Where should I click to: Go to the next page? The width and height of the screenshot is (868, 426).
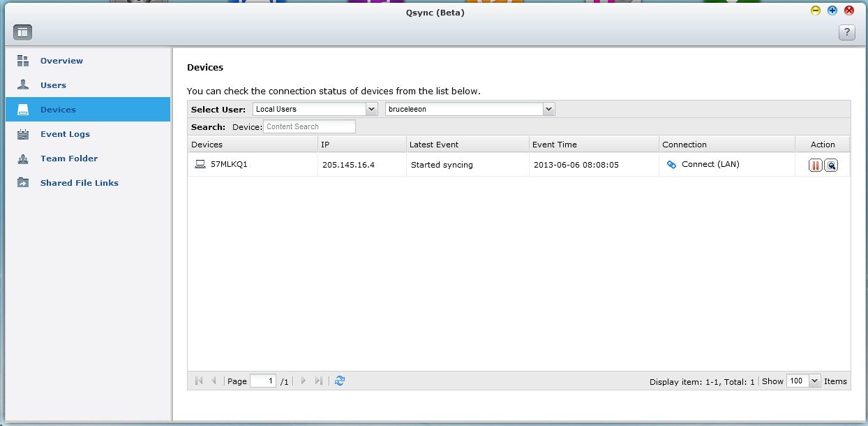tap(303, 381)
